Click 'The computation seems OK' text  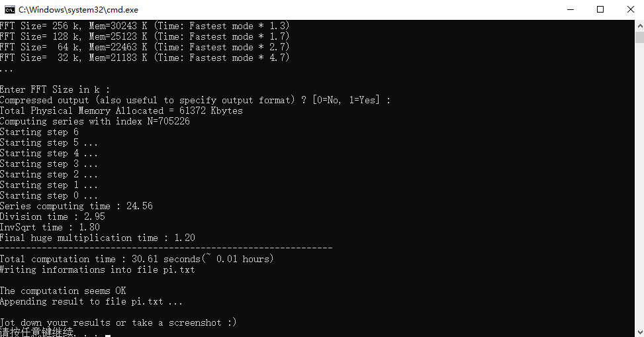point(63,291)
